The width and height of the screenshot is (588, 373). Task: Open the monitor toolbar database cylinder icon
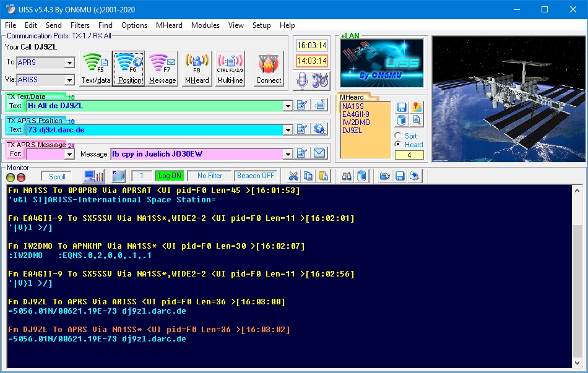[x=361, y=176]
